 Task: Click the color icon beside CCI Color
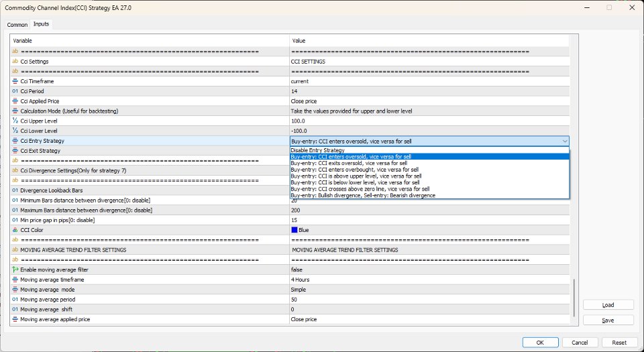click(15, 230)
